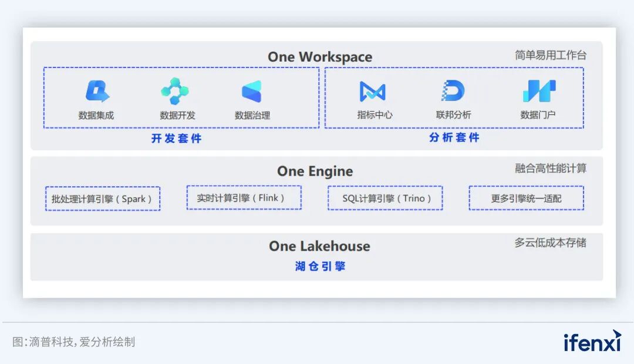Viewport: 634px width, 364px height.
Task: Click the One Engine heading
Action: (x=315, y=171)
